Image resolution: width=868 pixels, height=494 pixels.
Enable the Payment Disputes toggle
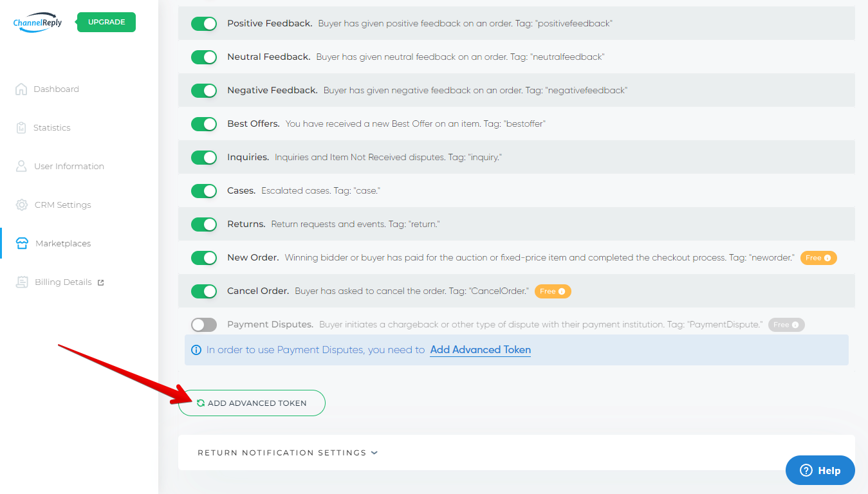tap(204, 325)
